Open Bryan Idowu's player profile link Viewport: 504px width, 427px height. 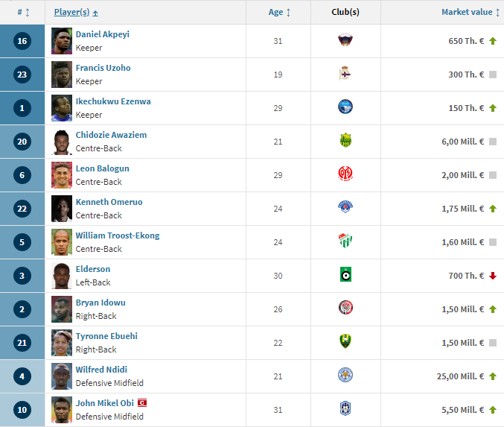pos(101,303)
